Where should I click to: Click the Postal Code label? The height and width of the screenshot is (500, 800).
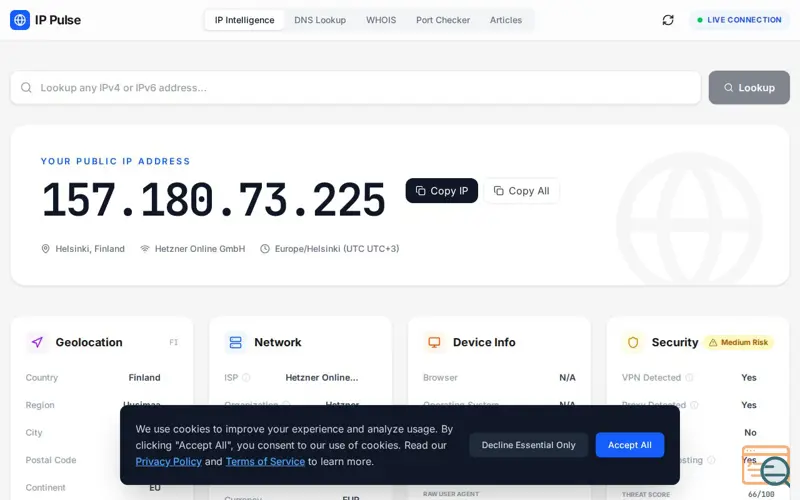tap(51, 460)
